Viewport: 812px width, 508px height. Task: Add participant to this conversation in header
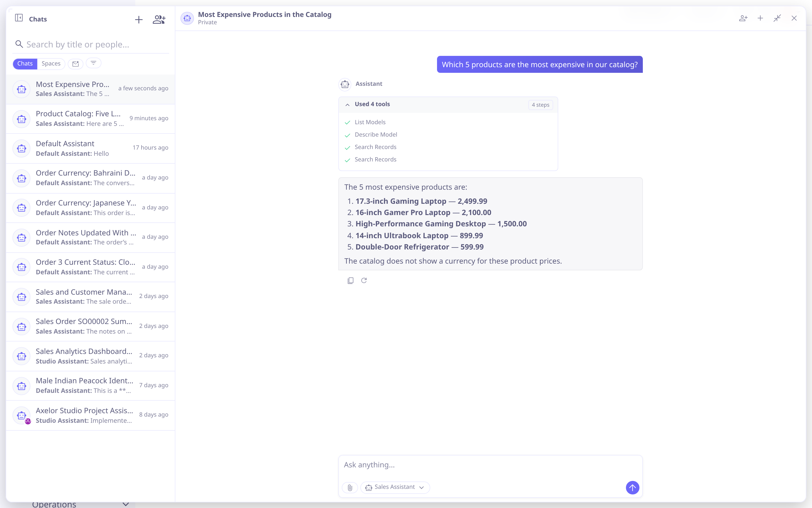click(x=743, y=18)
